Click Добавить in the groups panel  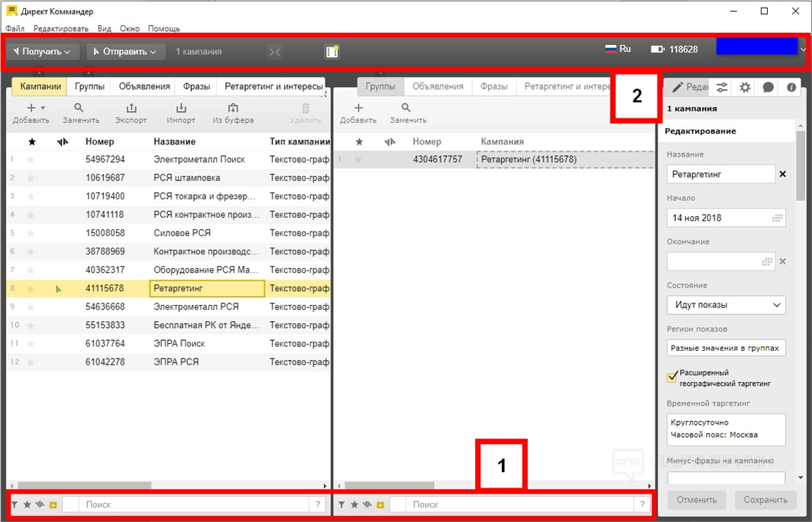point(357,114)
